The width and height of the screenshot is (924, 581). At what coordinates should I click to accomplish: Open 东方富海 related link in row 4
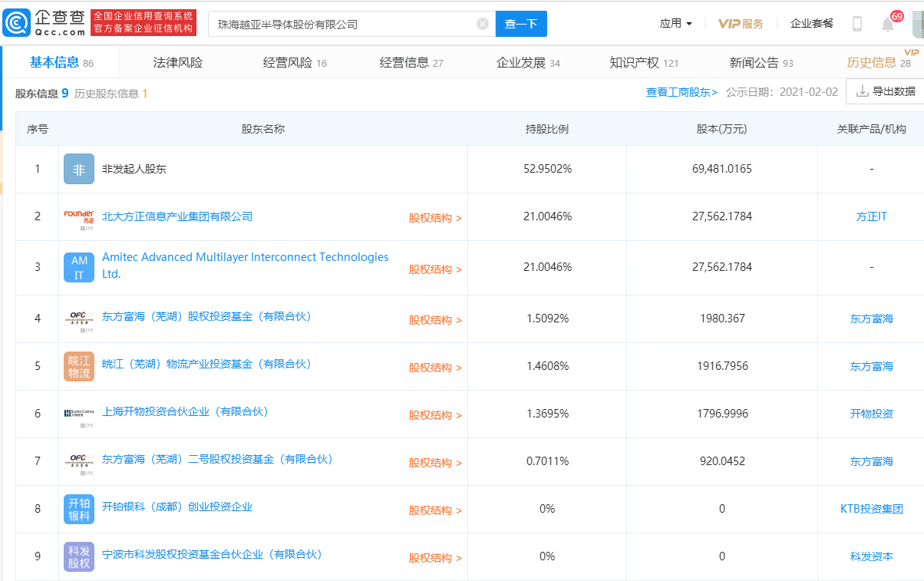tap(871, 319)
